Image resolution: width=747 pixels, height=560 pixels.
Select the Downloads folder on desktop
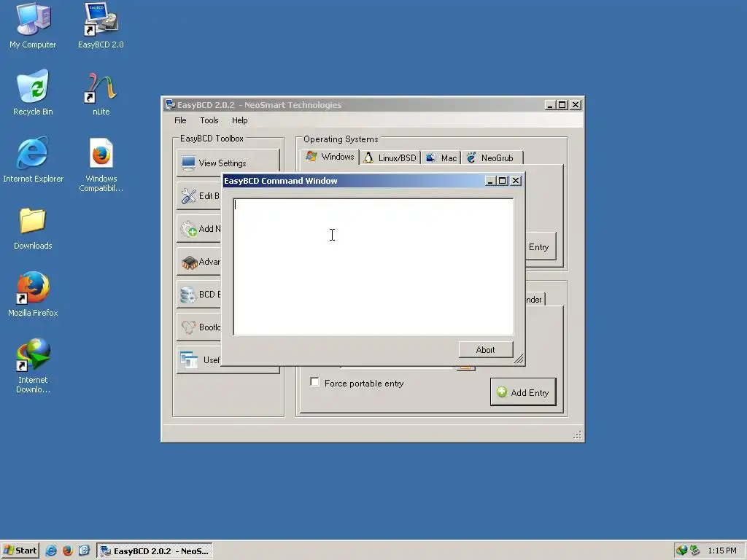pos(32,227)
